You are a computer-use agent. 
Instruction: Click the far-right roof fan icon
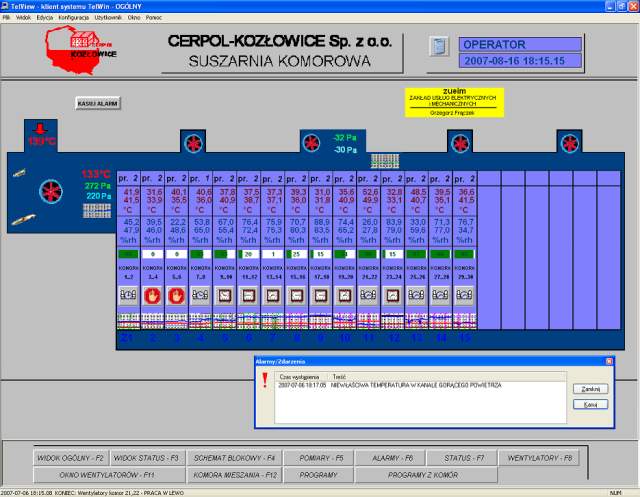click(x=569, y=143)
